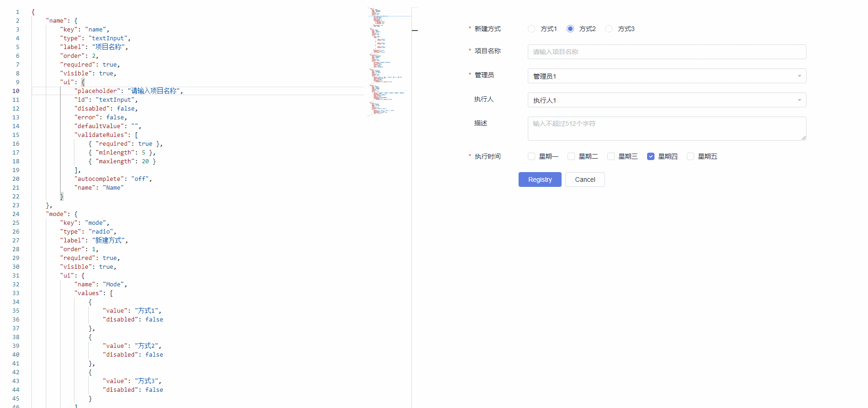
Task: Check the 星期五 checkbox
Action: pyautogui.click(x=691, y=156)
